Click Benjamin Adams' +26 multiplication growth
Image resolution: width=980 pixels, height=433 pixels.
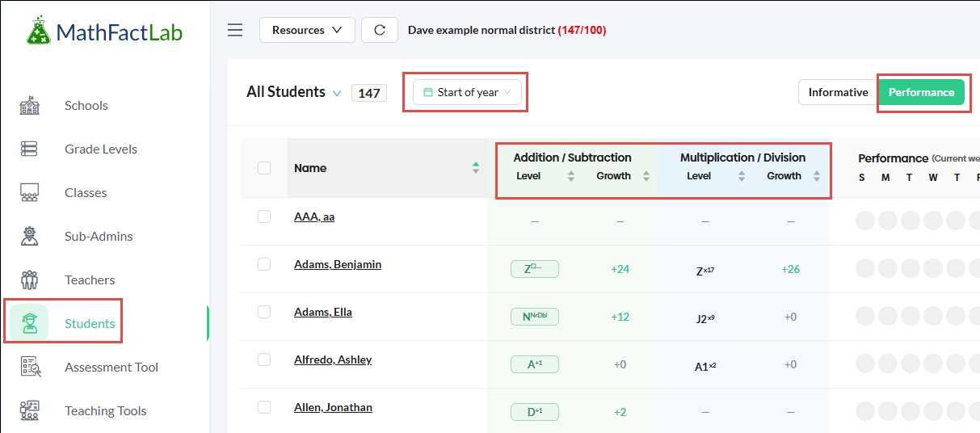[791, 269]
